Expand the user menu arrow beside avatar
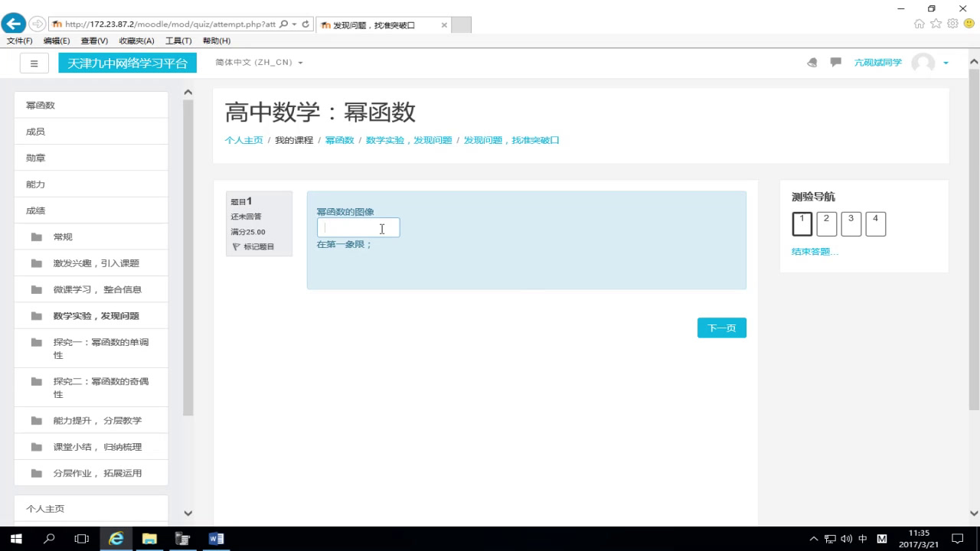980x551 pixels. point(946,63)
